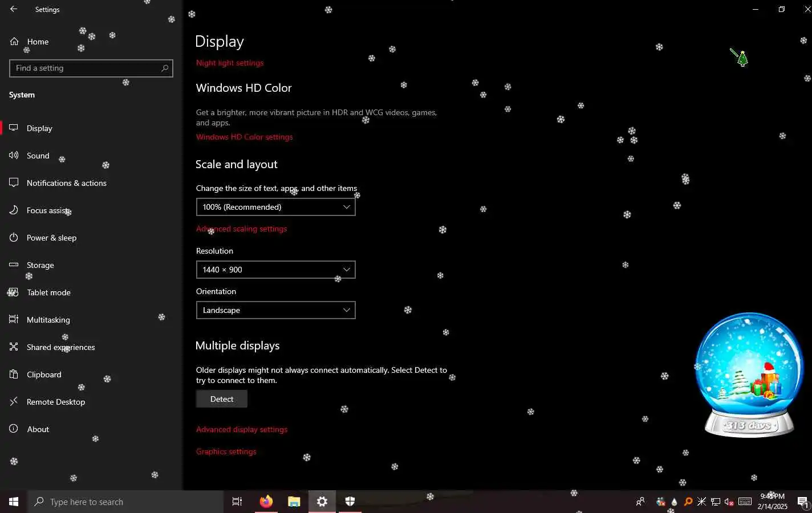
Task: Click the Detect button
Action: pyautogui.click(x=222, y=399)
